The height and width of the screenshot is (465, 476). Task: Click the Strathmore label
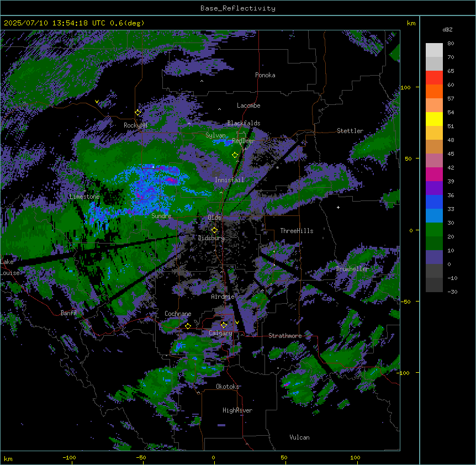tap(285, 336)
